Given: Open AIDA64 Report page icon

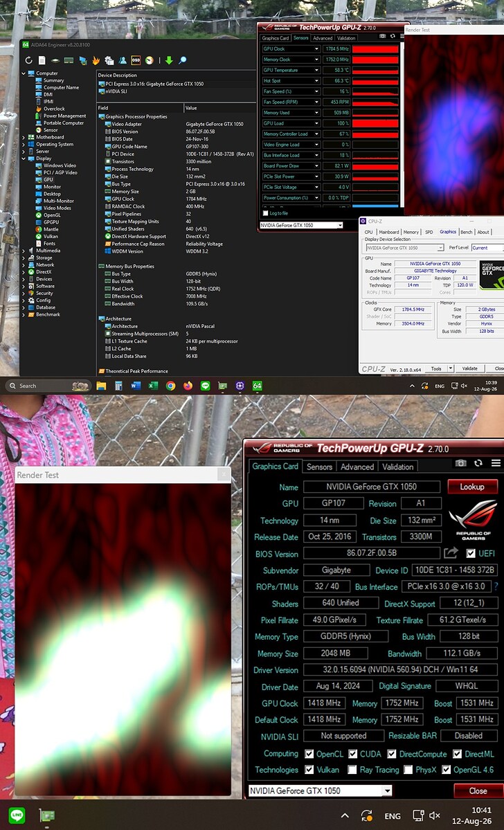Looking at the screenshot, I should coord(42,60).
